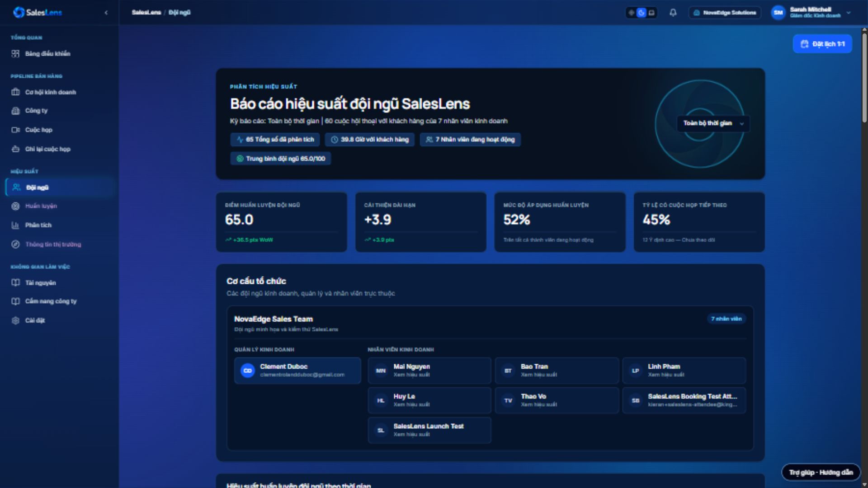Click the SalesLens logo icon
Viewport: 868px width, 488px height.
tap(19, 12)
